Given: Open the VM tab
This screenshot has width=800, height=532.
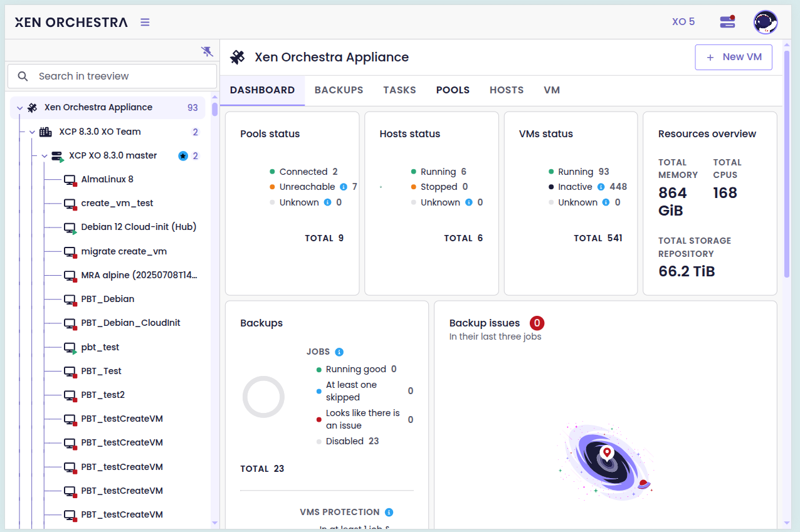Looking at the screenshot, I should click(552, 90).
